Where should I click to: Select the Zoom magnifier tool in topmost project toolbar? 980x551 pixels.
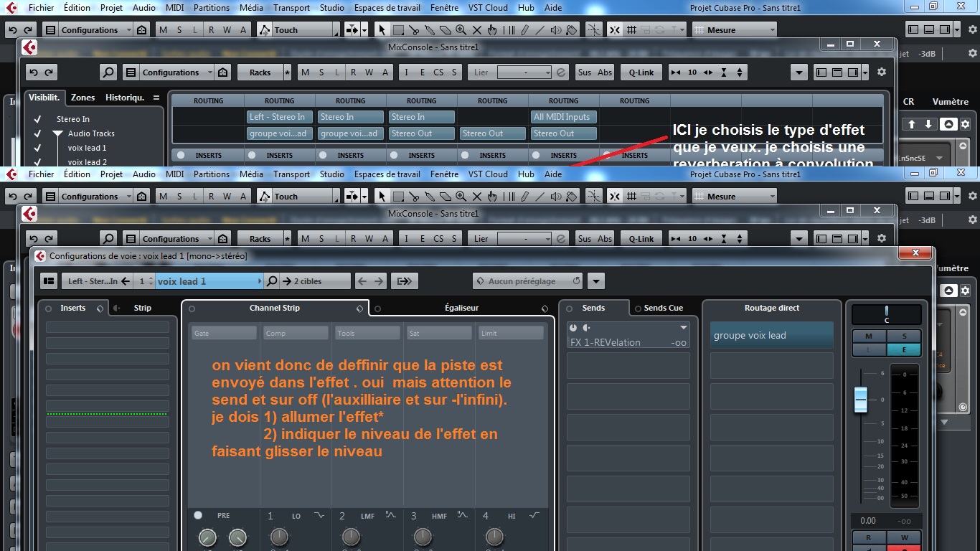point(461,30)
